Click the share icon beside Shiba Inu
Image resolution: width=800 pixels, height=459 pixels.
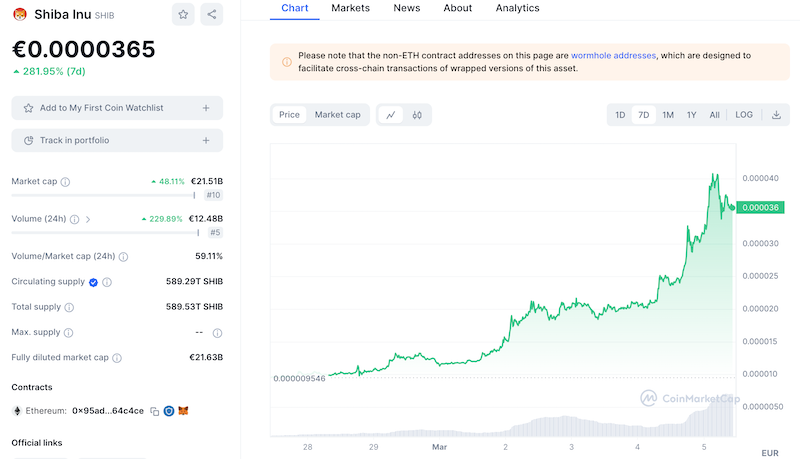[212, 14]
